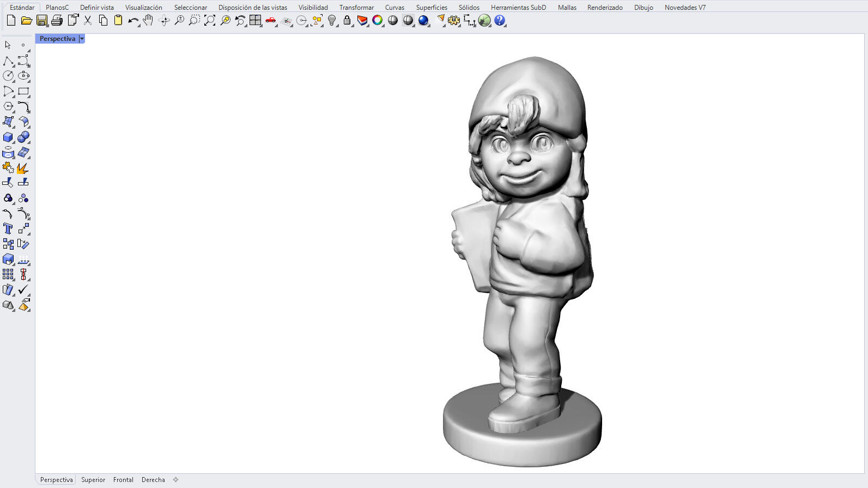This screenshot has width=868, height=488.
Task: Hide objects with the light bulb icon
Action: point(332,21)
